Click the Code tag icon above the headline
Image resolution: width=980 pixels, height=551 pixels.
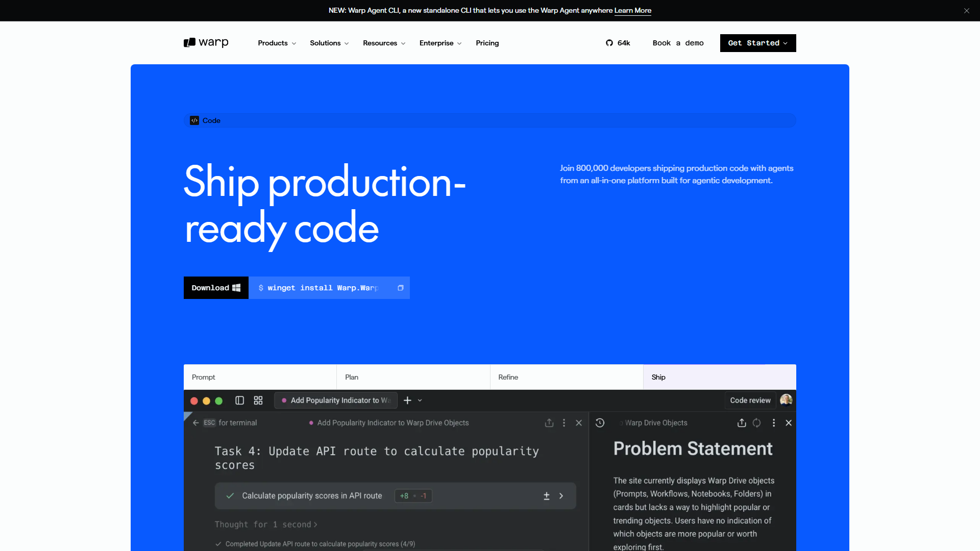[x=194, y=120]
